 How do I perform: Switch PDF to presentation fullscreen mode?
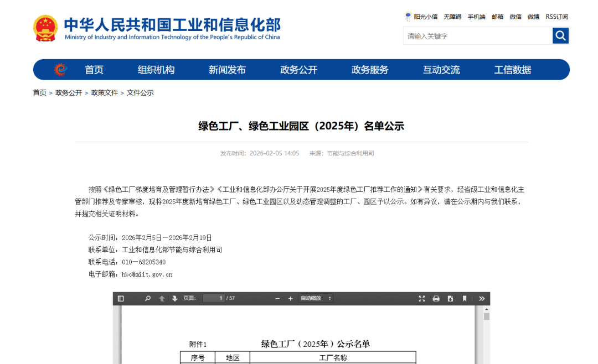coord(422,299)
